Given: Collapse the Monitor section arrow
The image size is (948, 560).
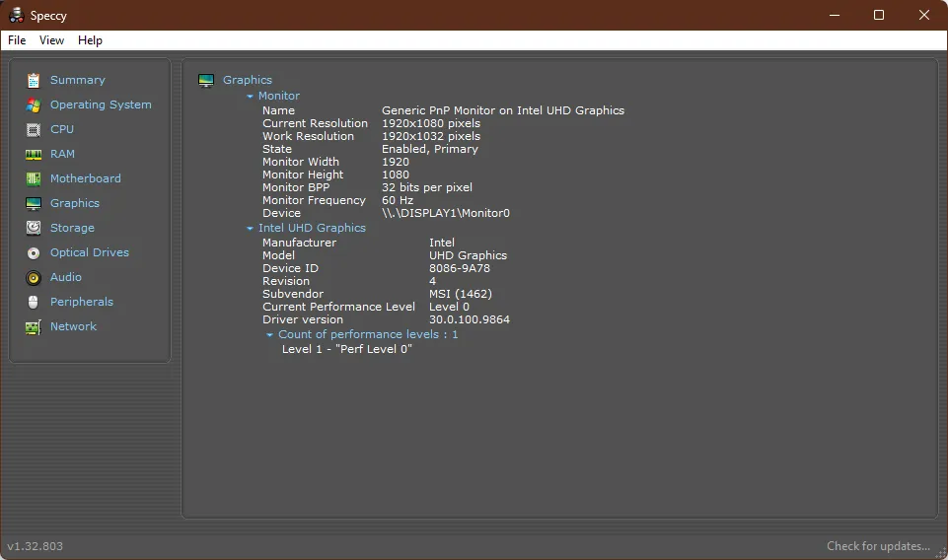Looking at the screenshot, I should pyautogui.click(x=251, y=97).
